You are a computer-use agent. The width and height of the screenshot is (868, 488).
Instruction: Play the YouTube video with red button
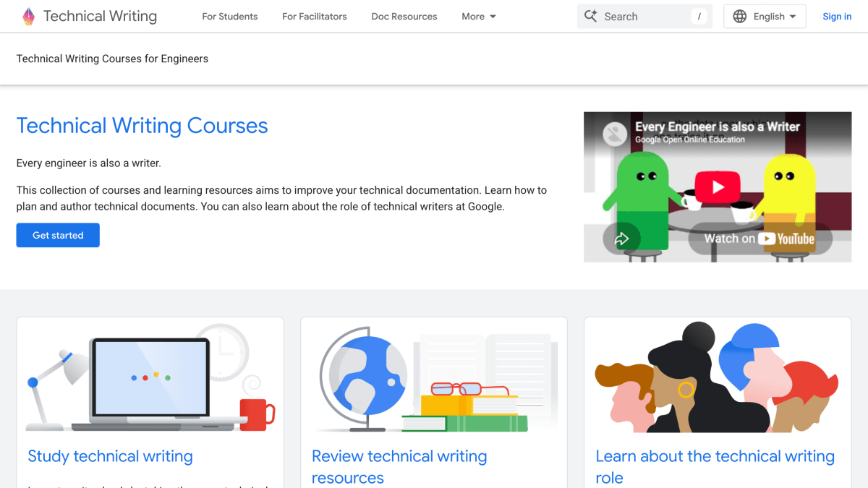(718, 187)
